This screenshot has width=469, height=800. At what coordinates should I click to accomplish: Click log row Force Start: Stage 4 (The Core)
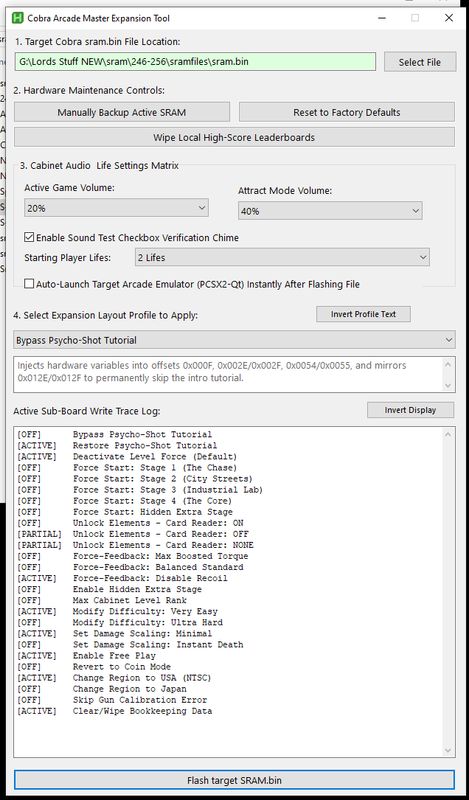pos(125,501)
